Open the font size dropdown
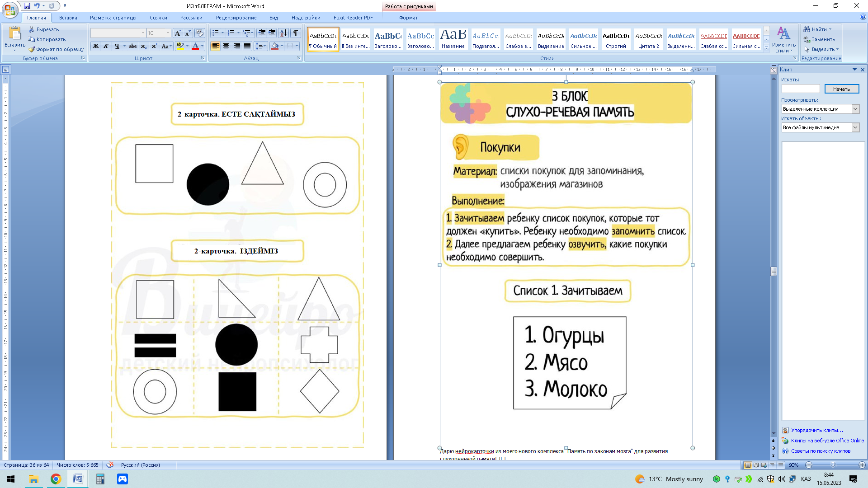Image resolution: width=868 pixels, height=488 pixels. tap(168, 33)
